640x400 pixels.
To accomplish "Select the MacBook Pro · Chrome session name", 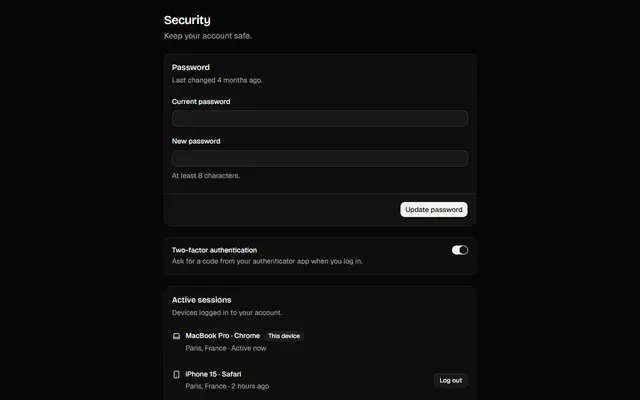I will (222, 336).
